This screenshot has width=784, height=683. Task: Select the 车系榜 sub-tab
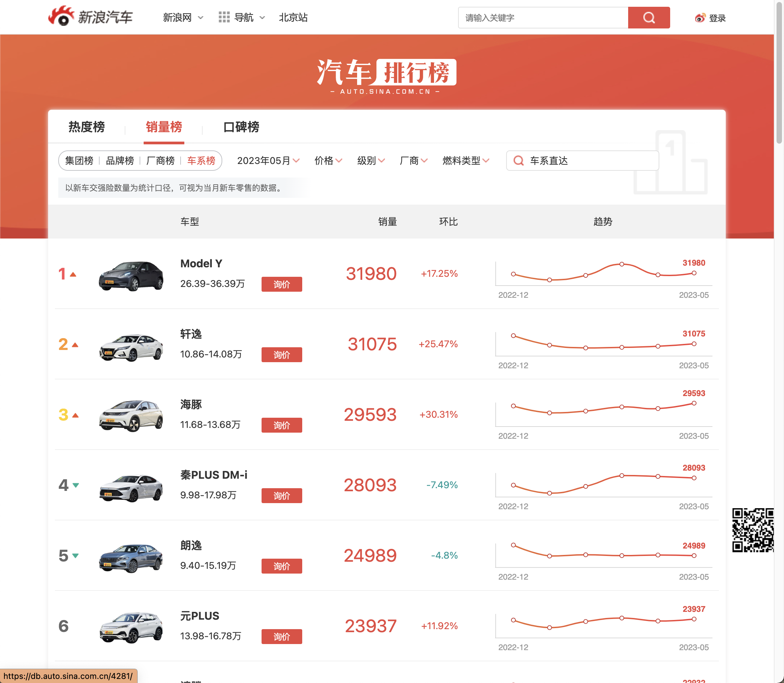[201, 161]
